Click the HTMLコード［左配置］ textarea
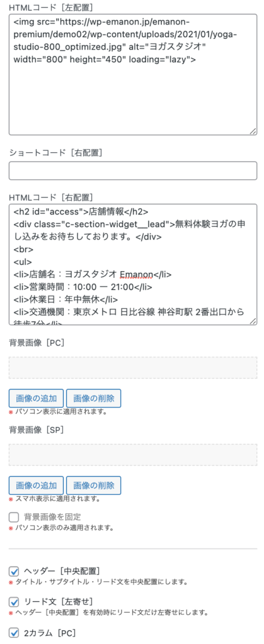The image size is (264, 644). tap(133, 74)
